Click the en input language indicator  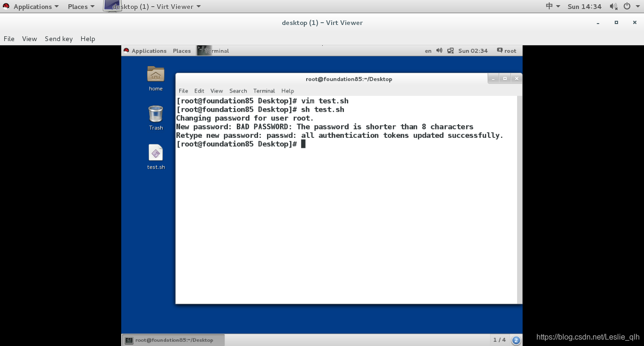tap(428, 51)
